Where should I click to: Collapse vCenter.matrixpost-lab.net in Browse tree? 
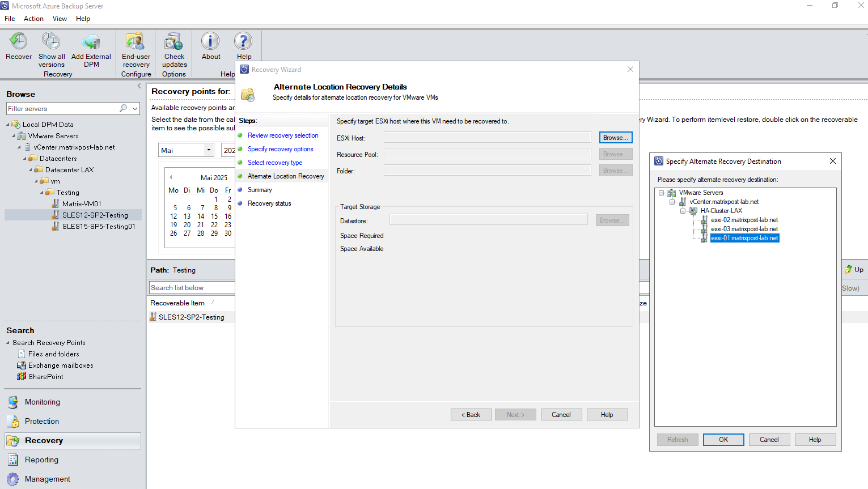tap(19, 147)
